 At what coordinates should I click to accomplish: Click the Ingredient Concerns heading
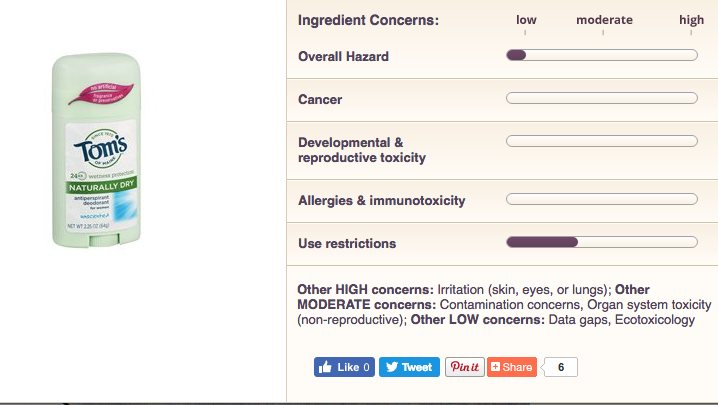368,21
